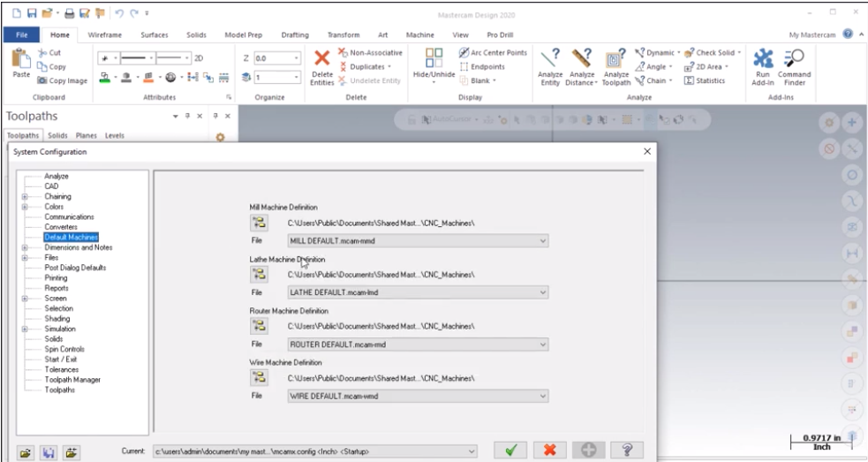The height and width of the screenshot is (462, 868).
Task: Click the Analyze Distance ruler icon
Action: point(581,58)
